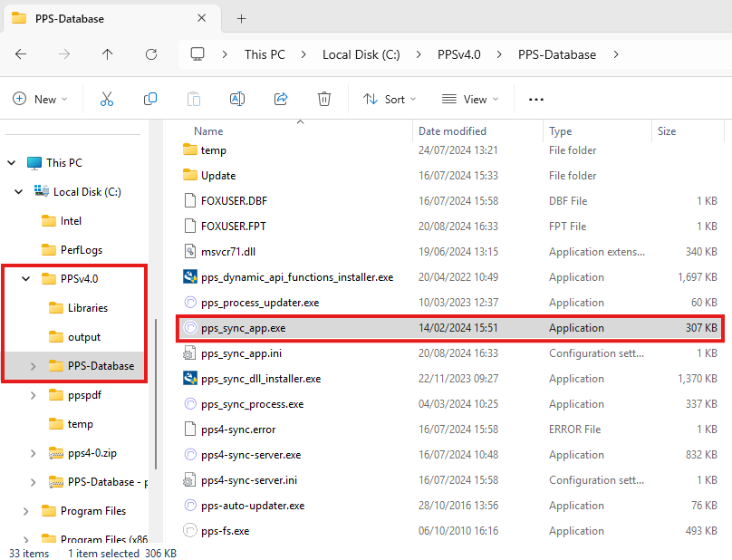Screen dimensions: 732x560
Task: Click the monitor icon in address bar
Action: point(197,54)
